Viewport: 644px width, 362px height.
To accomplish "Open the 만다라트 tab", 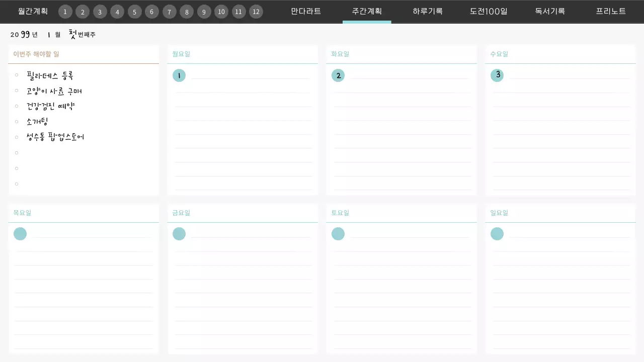I will [306, 11].
